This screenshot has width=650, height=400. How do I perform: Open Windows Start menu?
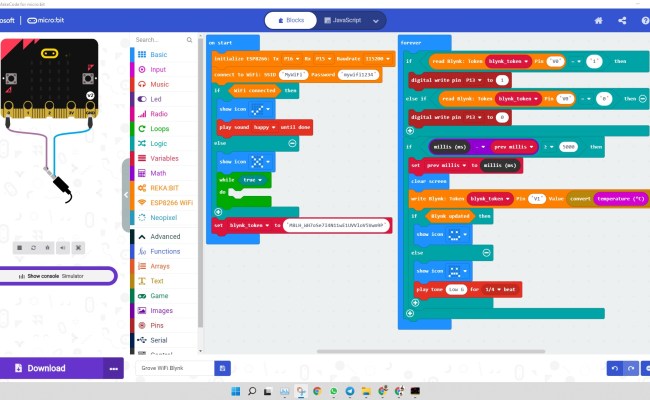point(235,391)
